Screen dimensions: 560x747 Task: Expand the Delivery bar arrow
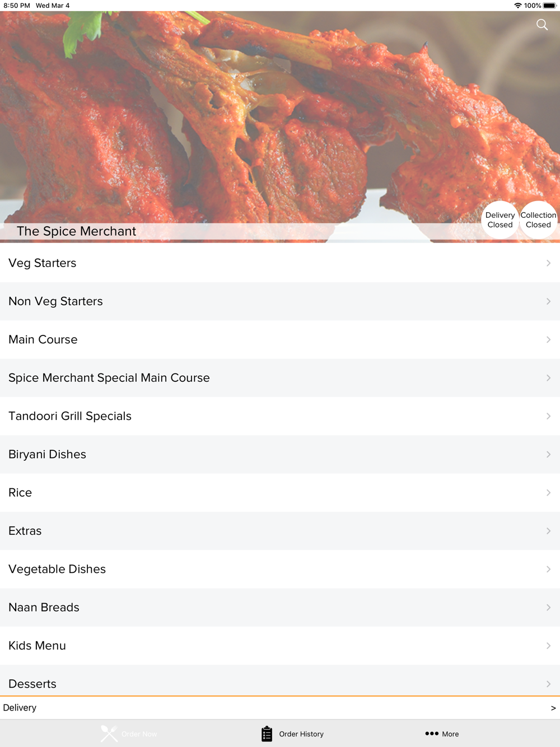click(x=553, y=708)
